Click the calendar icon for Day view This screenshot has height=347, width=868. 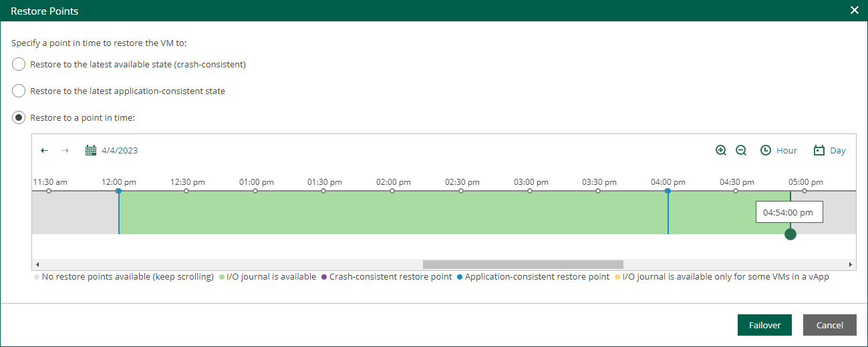[819, 150]
